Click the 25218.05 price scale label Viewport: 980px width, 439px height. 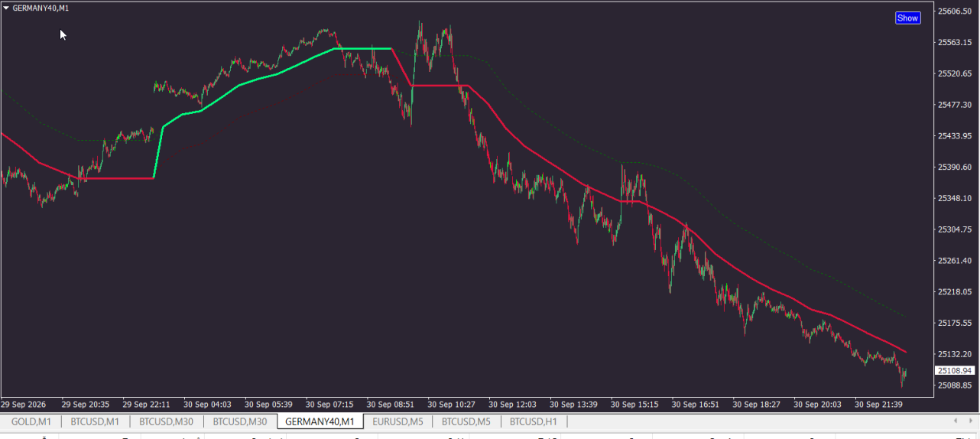954,292
